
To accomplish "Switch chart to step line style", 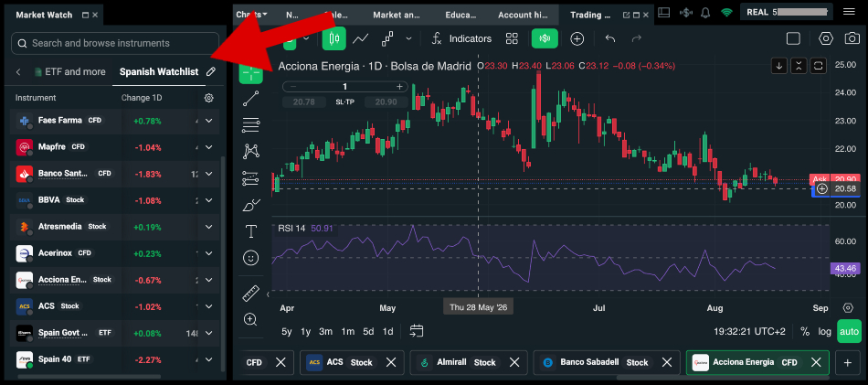I will pyautogui.click(x=387, y=38).
